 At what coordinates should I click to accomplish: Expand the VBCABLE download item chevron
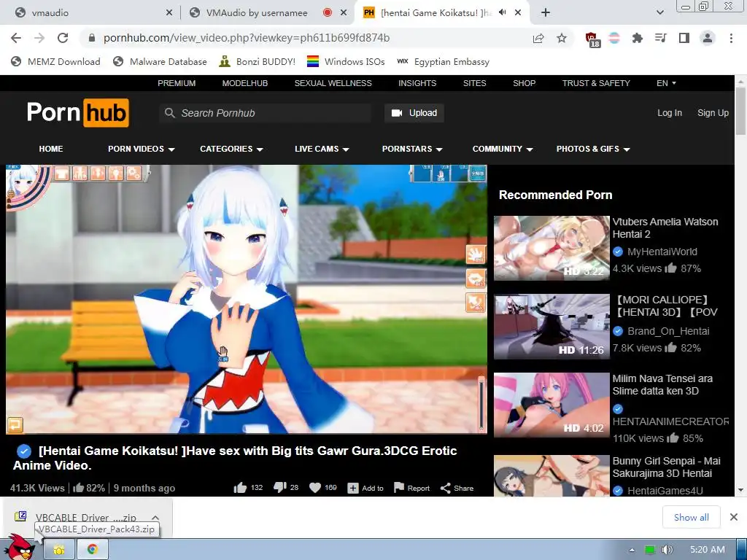click(155, 518)
